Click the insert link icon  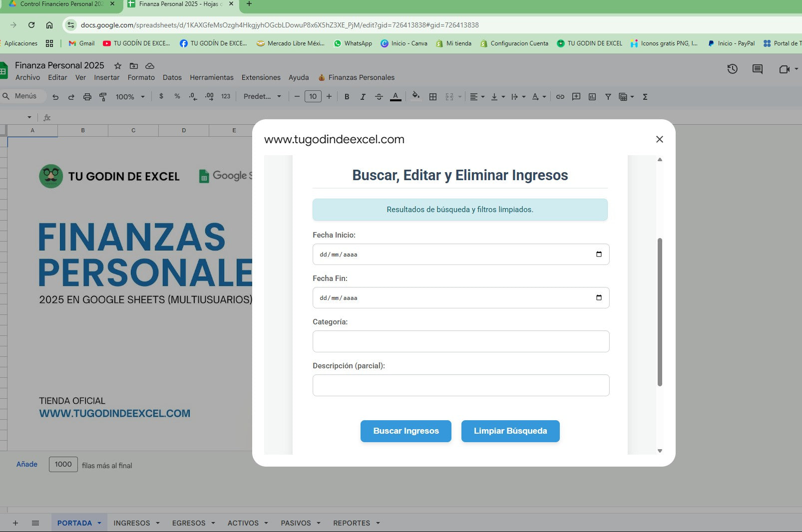560,97
